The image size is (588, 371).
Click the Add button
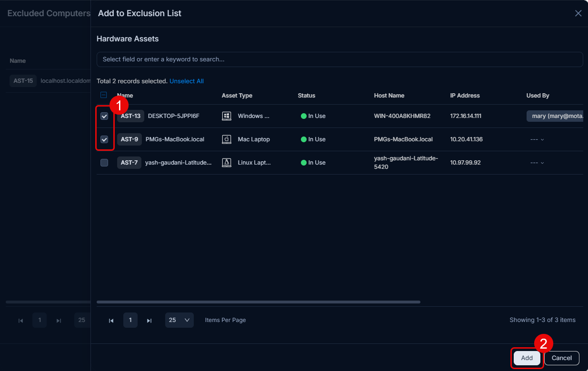(x=527, y=358)
